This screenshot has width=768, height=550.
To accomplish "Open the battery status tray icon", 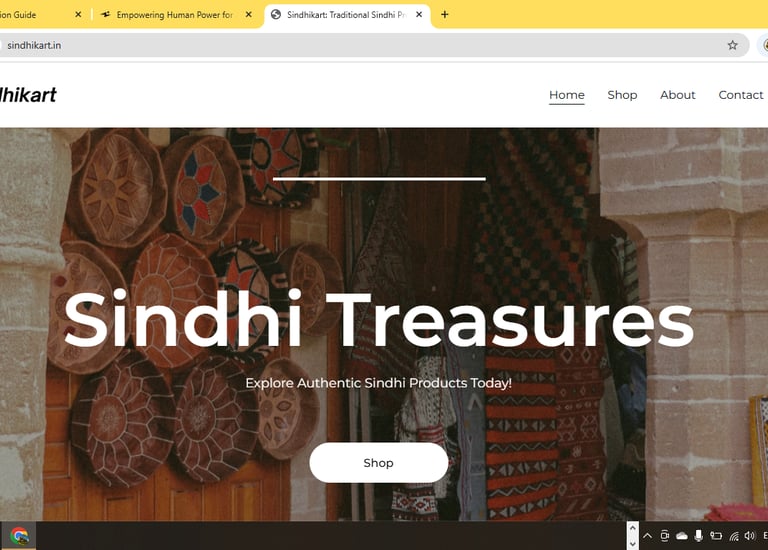I will (716, 536).
